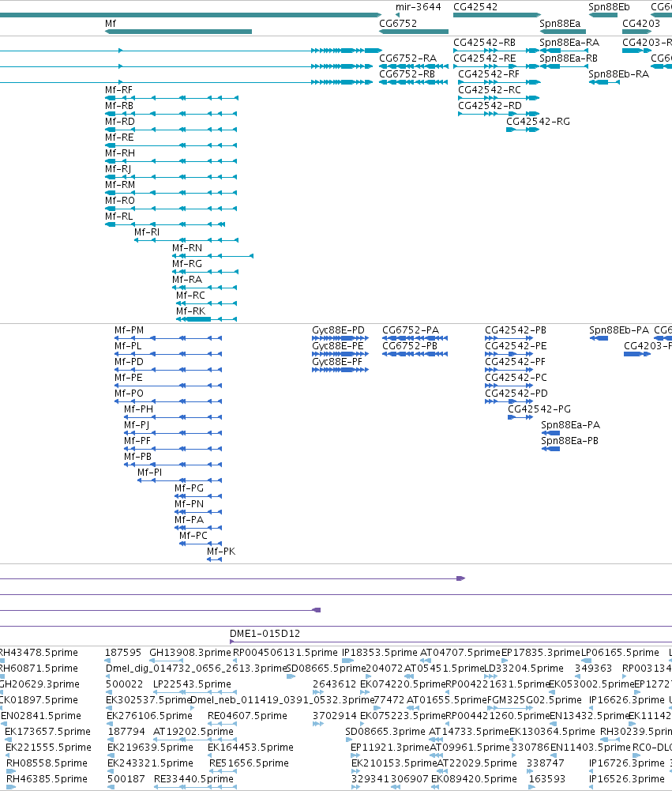Select transcript CG42542-RB
672x791 pixels.
click(484, 43)
